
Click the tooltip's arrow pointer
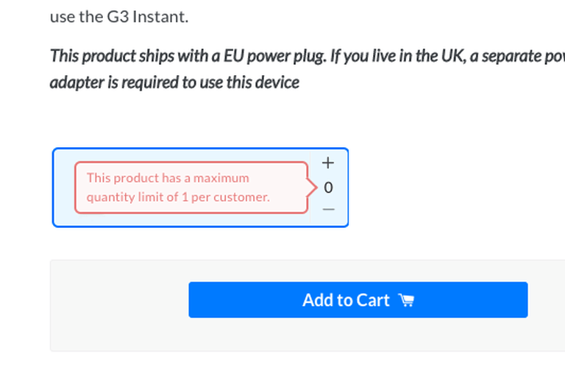click(x=312, y=188)
